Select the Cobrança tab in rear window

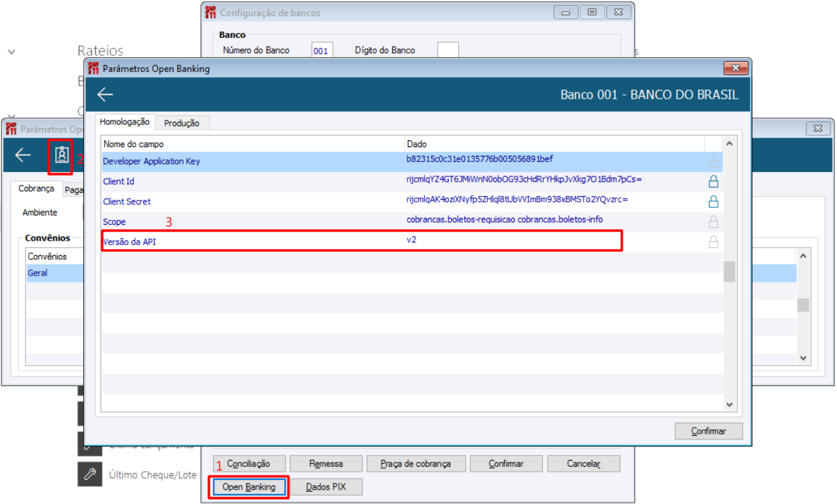click(36, 189)
